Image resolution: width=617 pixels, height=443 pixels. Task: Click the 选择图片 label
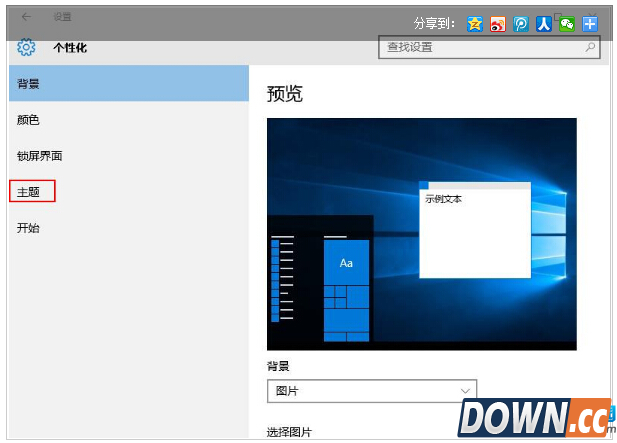[x=289, y=432]
